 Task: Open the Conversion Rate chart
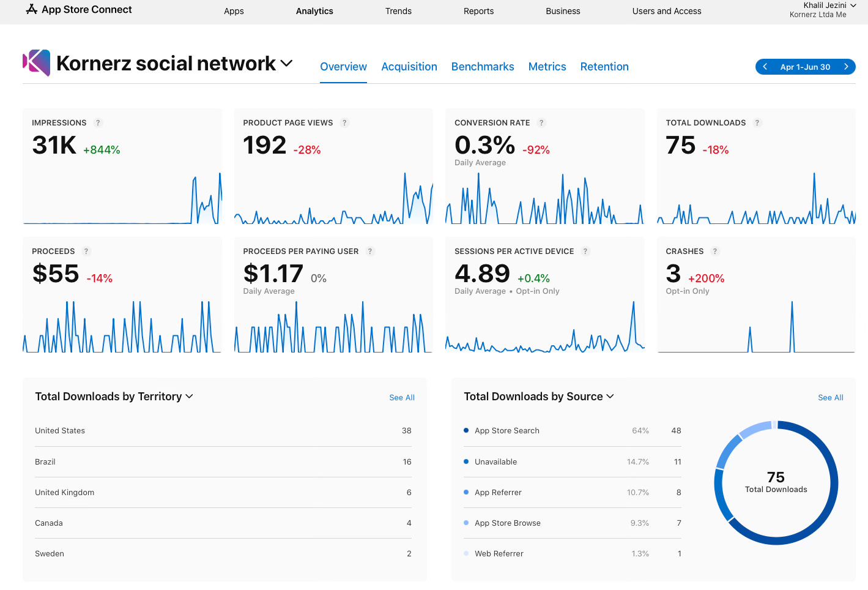(545, 167)
